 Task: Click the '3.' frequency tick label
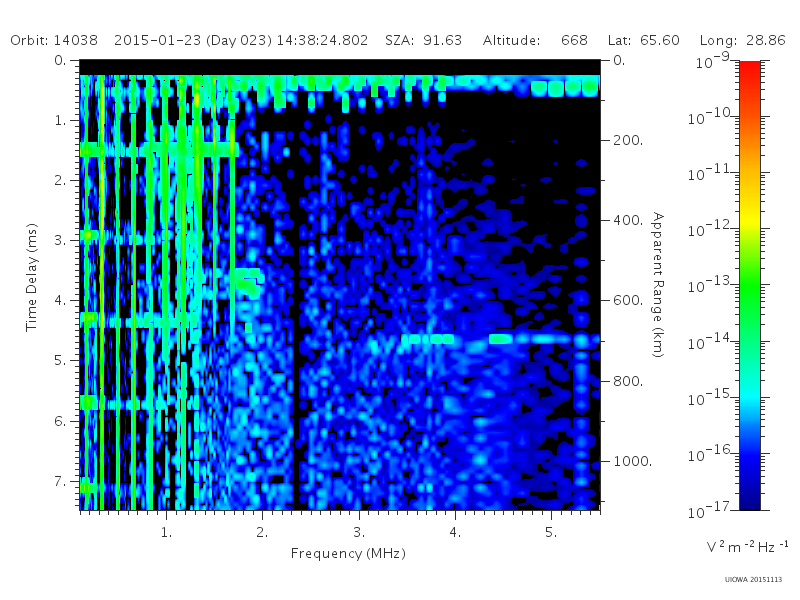pos(359,532)
